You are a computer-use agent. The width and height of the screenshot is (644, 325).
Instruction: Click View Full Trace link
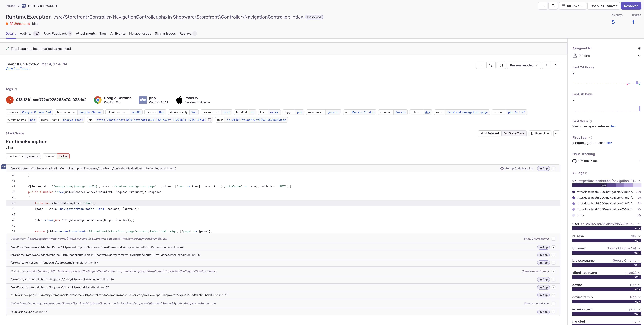(x=18, y=69)
